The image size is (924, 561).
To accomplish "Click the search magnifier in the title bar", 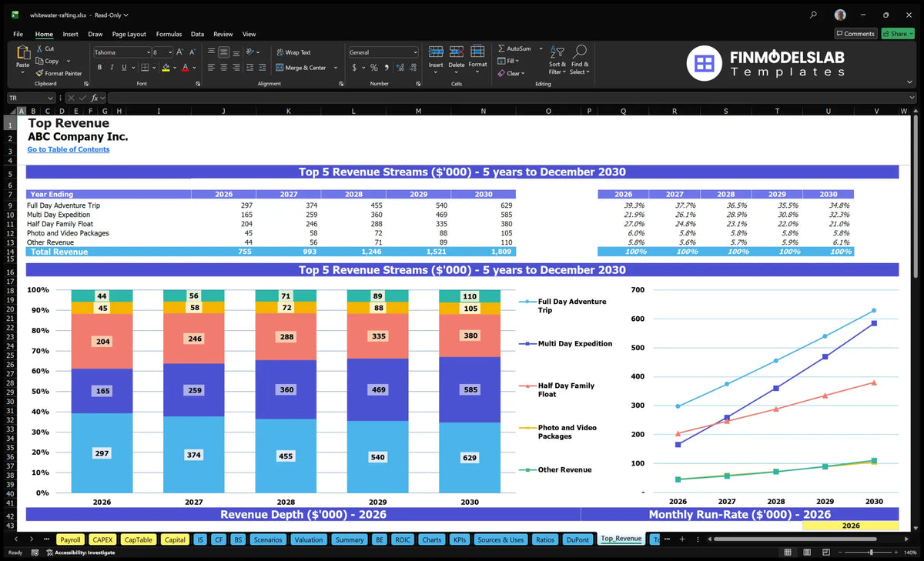I will click(x=814, y=15).
